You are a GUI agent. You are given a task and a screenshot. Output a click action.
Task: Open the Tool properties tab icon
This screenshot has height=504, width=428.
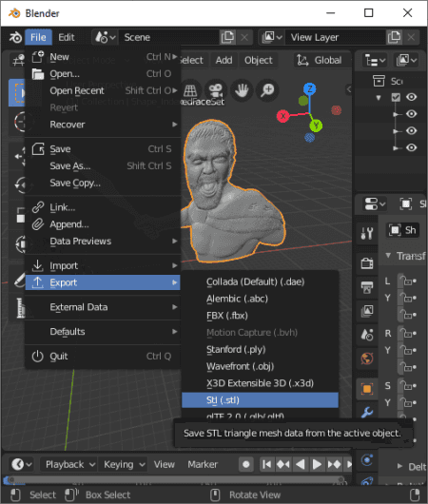tap(367, 233)
